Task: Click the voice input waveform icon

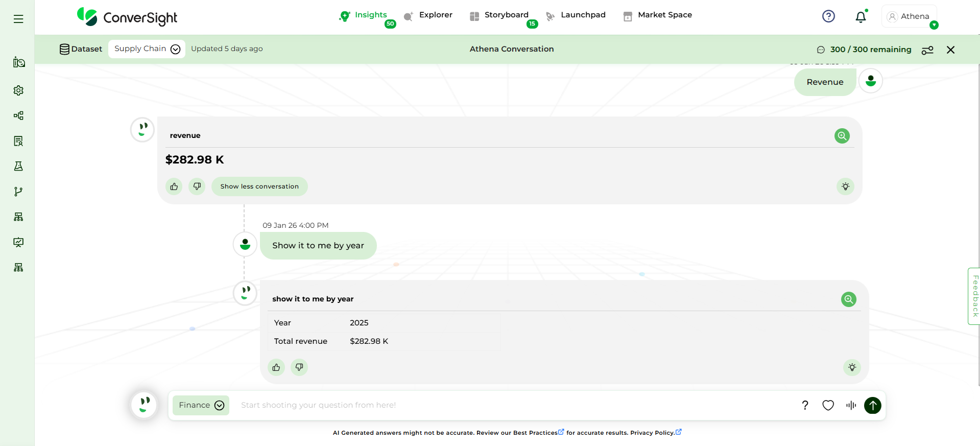Action: click(x=851, y=405)
